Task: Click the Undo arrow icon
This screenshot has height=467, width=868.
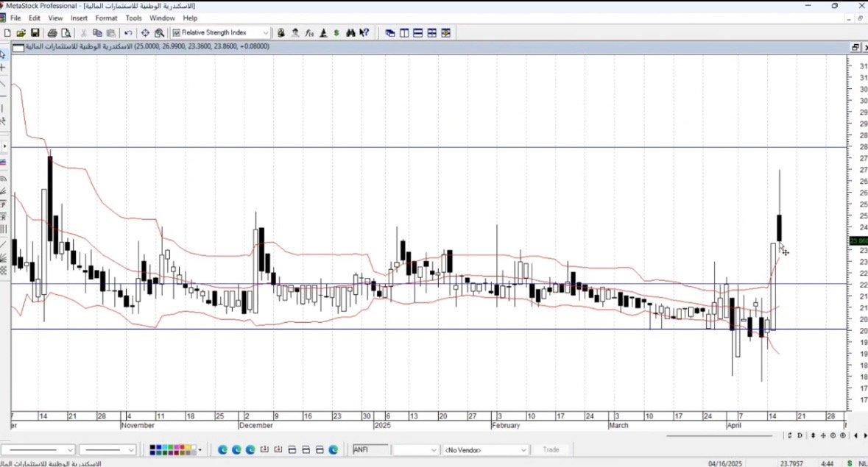Action: click(x=128, y=33)
